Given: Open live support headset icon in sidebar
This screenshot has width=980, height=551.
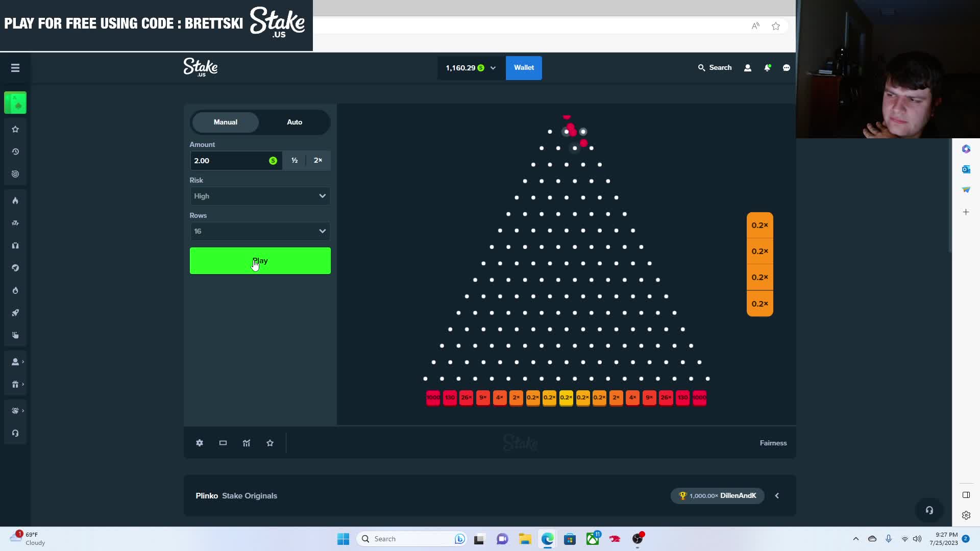Looking at the screenshot, I should (15, 433).
